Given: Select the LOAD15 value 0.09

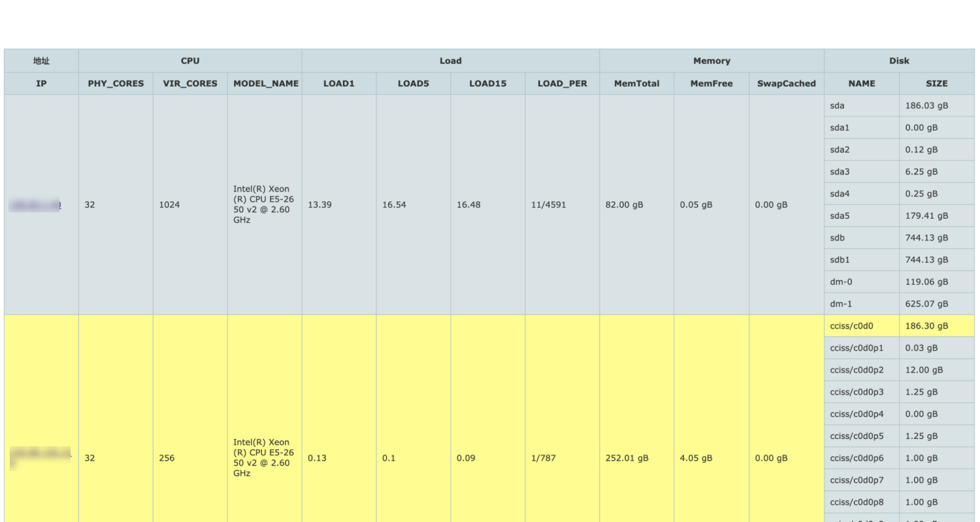Looking at the screenshot, I should [466, 458].
